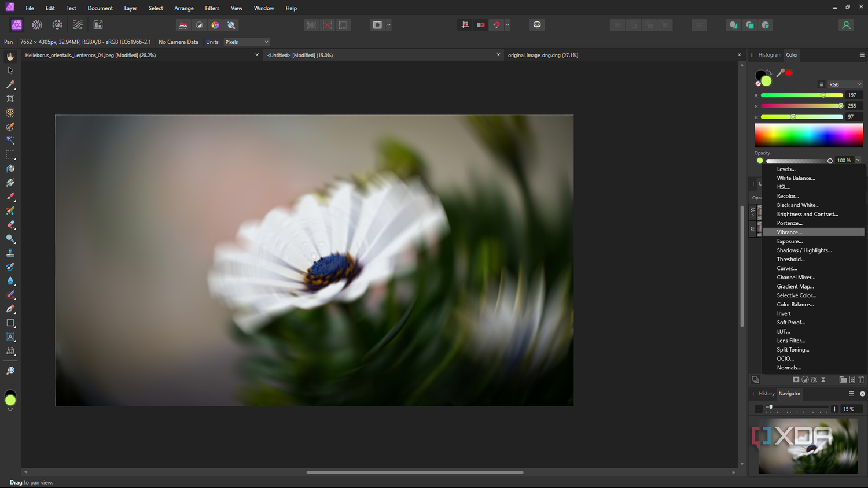Expand the snapping options arrow
The width and height of the screenshot is (868, 488).
(x=507, y=25)
